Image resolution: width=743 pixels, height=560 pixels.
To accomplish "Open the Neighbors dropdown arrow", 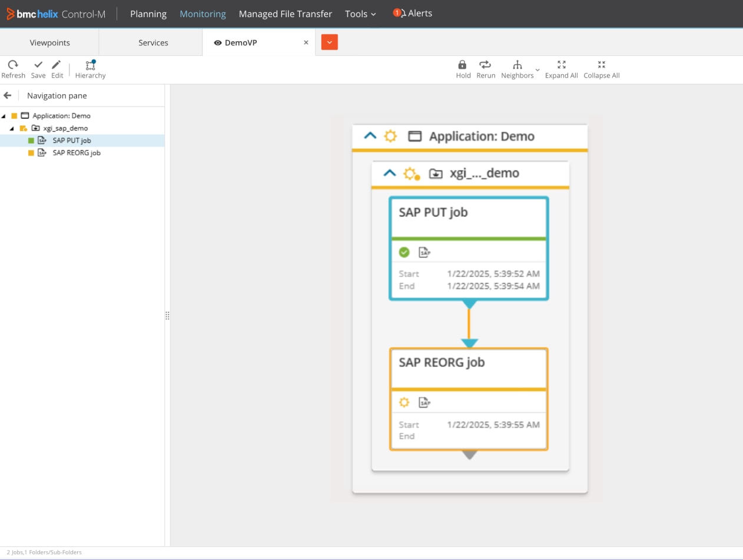I will pyautogui.click(x=538, y=70).
